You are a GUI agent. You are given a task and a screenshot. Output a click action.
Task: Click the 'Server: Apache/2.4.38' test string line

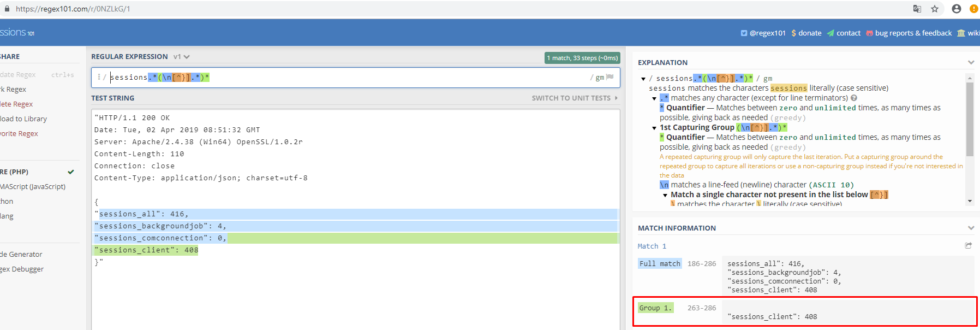click(199, 142)
